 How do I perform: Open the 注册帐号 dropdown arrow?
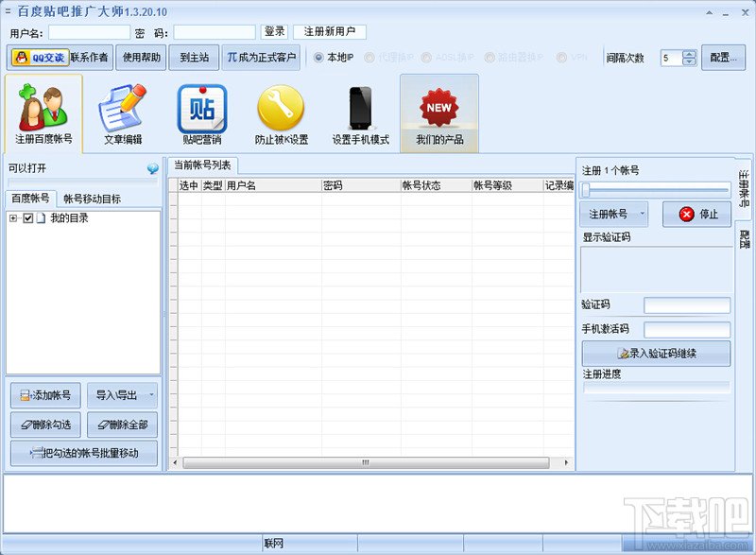coord(642,213)
